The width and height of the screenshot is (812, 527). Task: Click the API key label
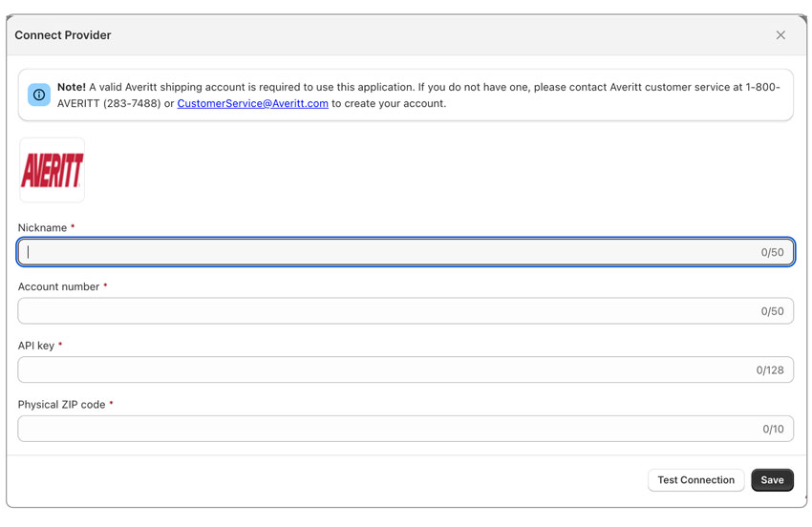(36, 346)
